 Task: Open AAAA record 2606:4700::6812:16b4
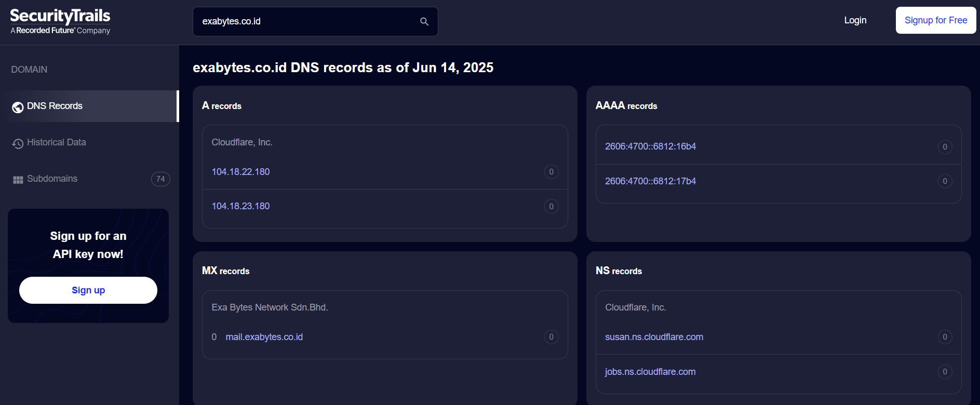[x=650, y=146]
